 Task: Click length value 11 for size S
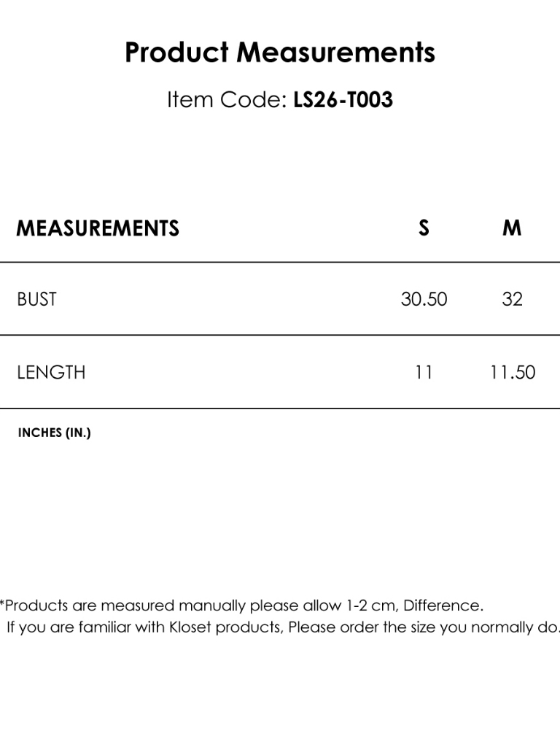(424, 372)
